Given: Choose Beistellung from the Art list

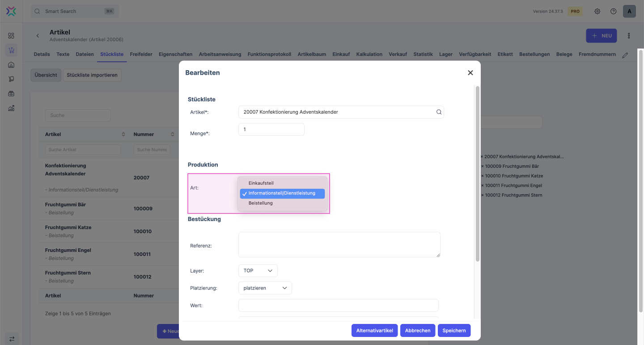Looking at the screenshot, I should click(260, 203).
